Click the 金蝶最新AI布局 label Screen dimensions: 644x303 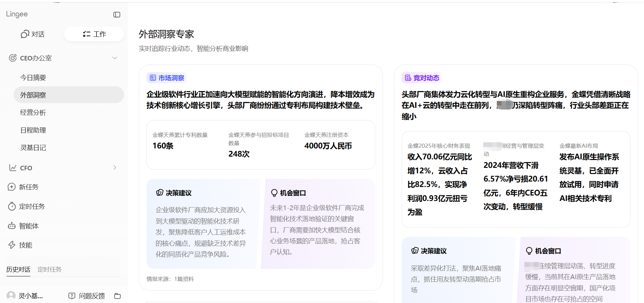(579, 146)
